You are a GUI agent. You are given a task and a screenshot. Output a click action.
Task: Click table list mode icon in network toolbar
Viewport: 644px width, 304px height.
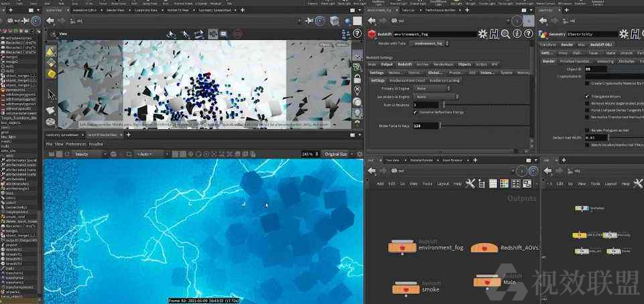493,183
